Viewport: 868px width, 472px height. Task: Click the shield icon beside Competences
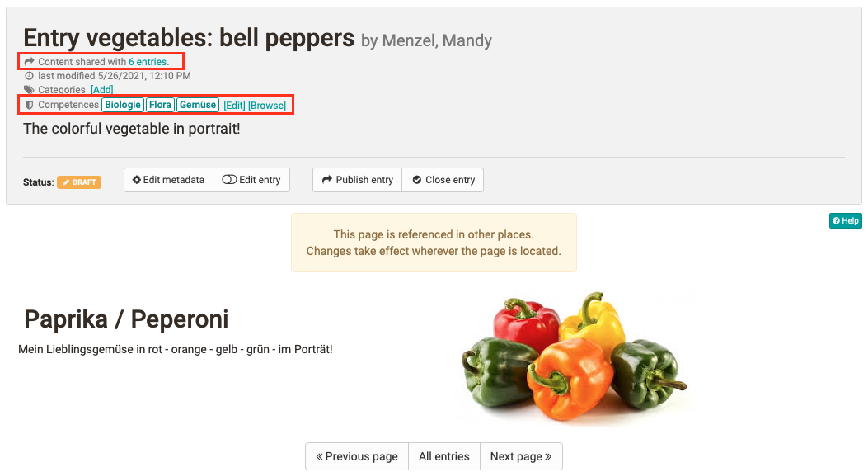click(30, 106)
